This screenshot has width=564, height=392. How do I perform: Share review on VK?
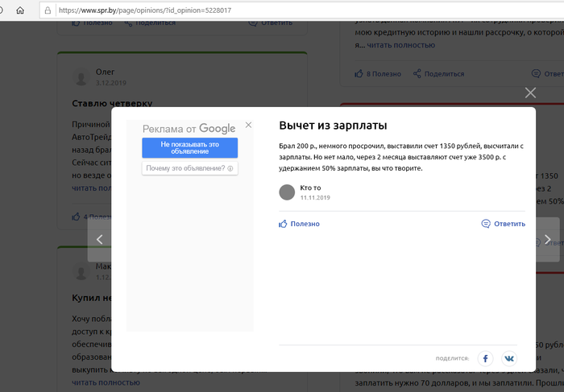point(509,358)
